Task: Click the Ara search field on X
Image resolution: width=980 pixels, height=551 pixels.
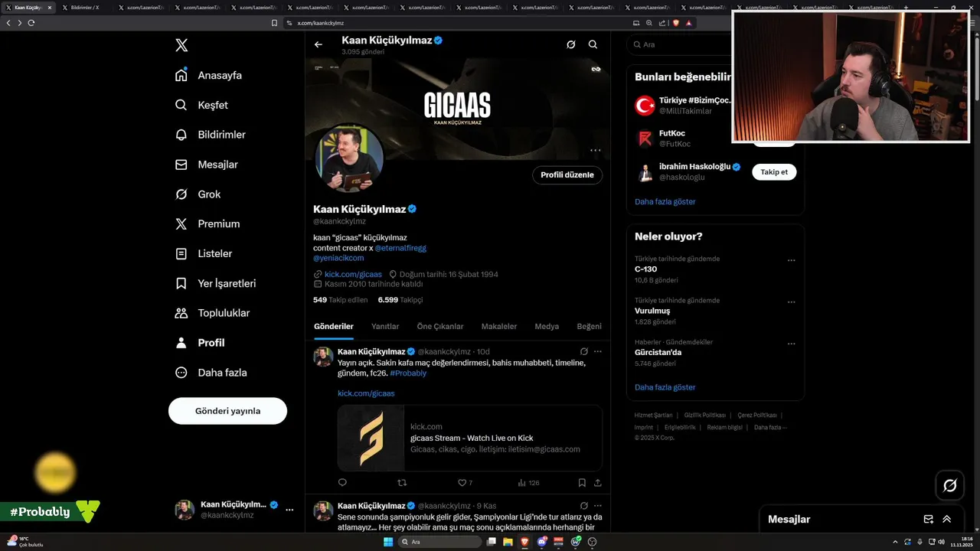Action: pos(680,44)
